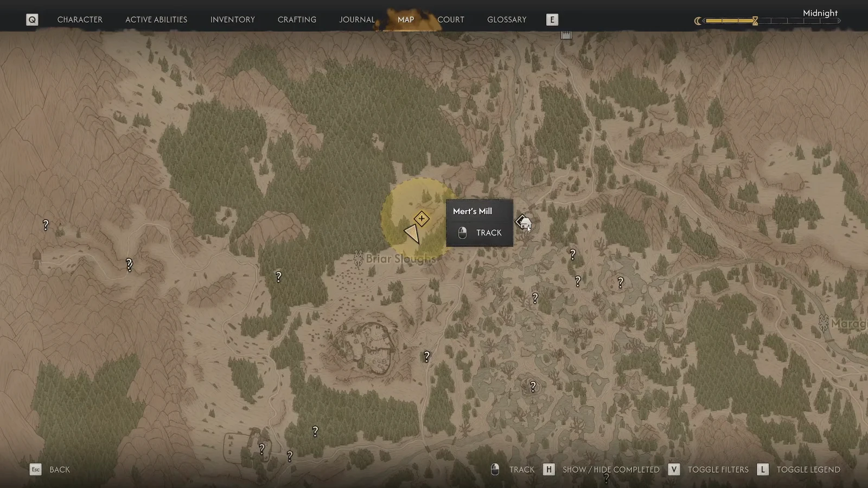Click question mark inside bottom-left fenced enclosure
868x488 pixels.
pyautogui.click(x=262, y=449)
